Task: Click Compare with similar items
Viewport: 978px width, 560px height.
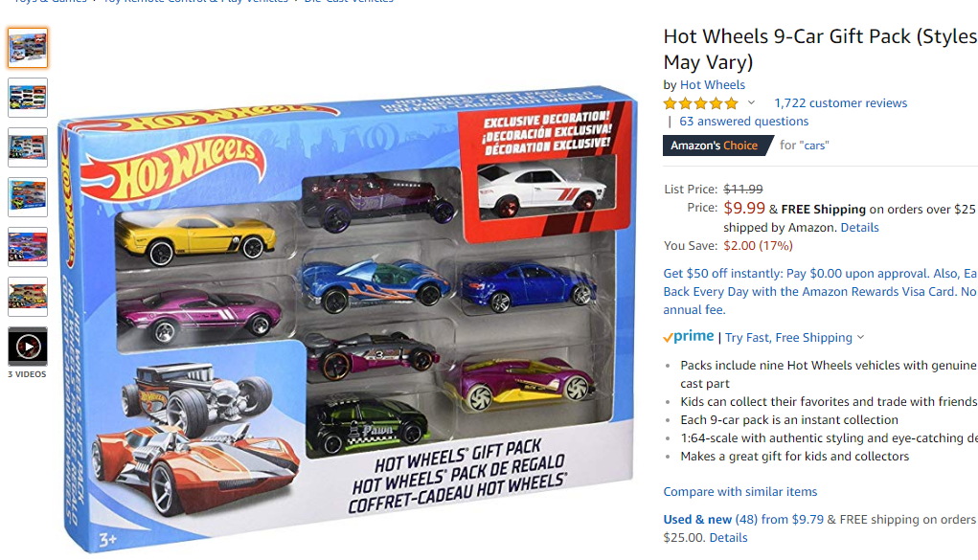Action: click(x=739, y=491)
